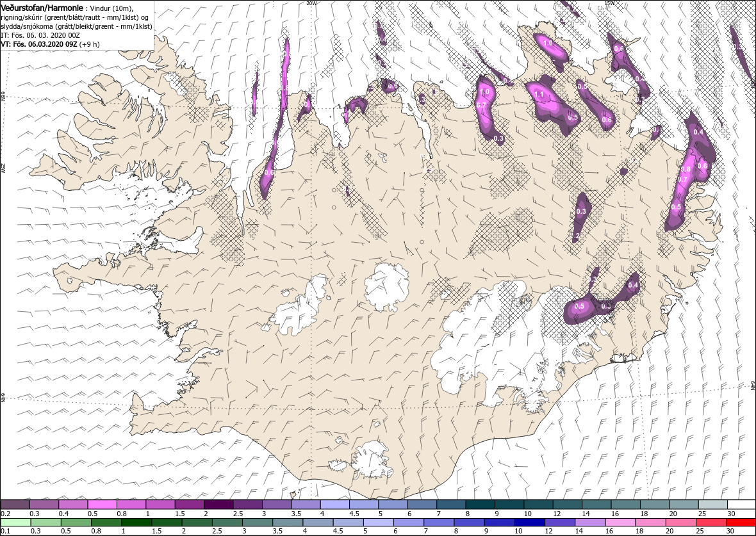
Task: Click the 0.4 label in snow legend
Action: point(63,514)
